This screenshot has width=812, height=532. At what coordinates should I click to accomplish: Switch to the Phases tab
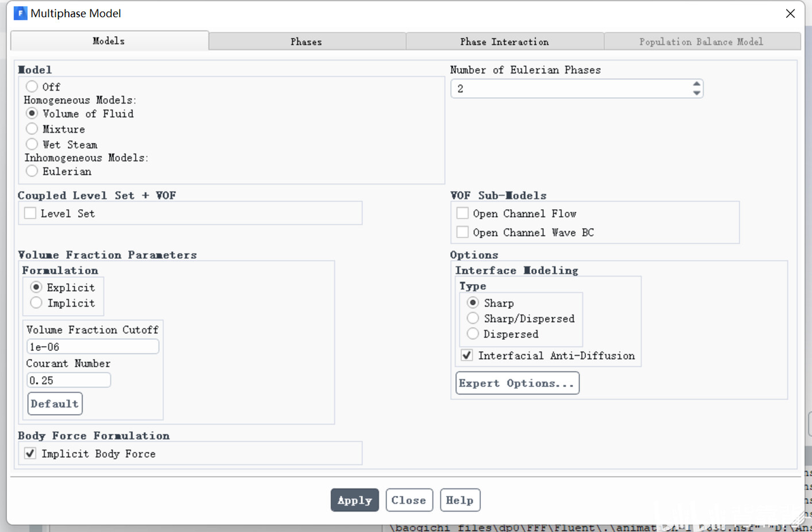307,42
